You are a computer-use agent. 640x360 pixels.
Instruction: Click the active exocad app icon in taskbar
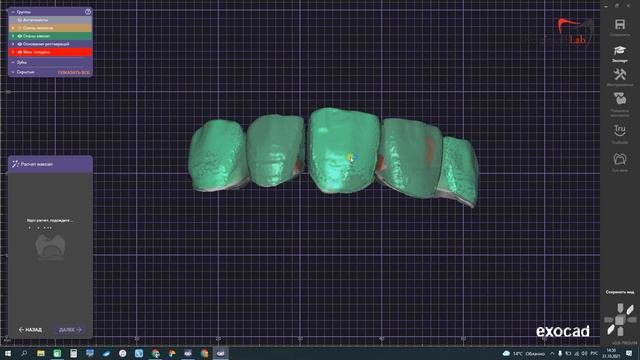[x=220, y=353]
